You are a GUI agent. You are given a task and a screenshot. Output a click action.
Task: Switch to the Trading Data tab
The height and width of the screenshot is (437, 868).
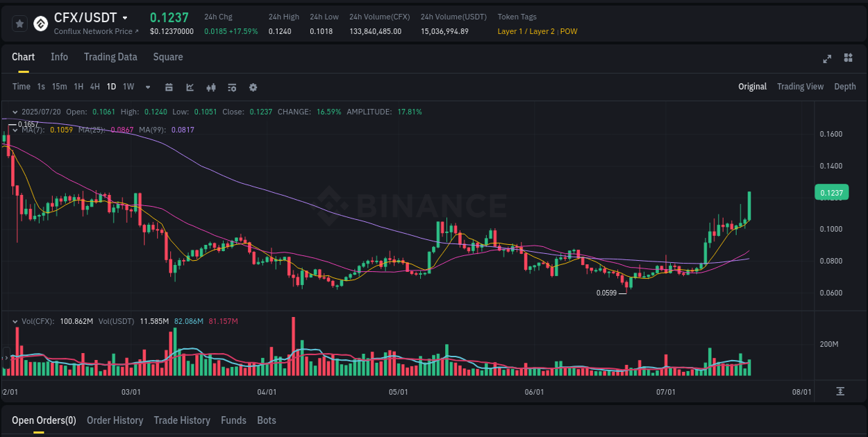click(x=110, y=57)
